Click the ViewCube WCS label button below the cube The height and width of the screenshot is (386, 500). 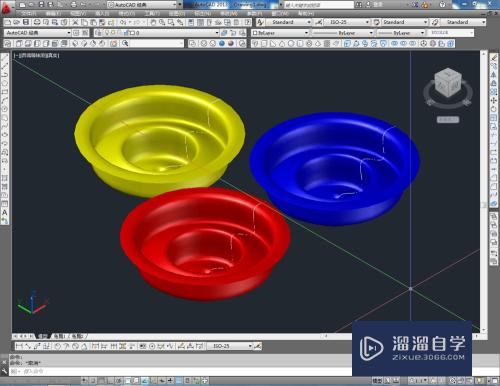(x=448, y=119)
